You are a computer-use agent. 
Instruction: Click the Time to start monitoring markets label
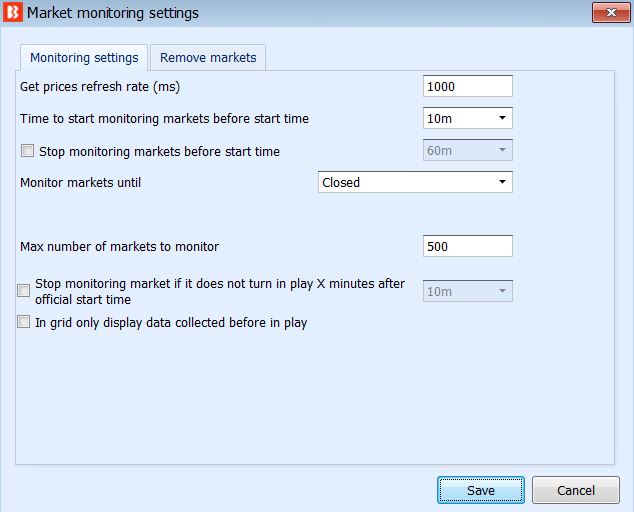coord(164,118)
